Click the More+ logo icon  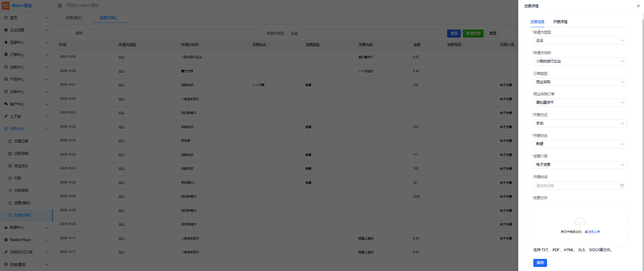pos(6,6)
